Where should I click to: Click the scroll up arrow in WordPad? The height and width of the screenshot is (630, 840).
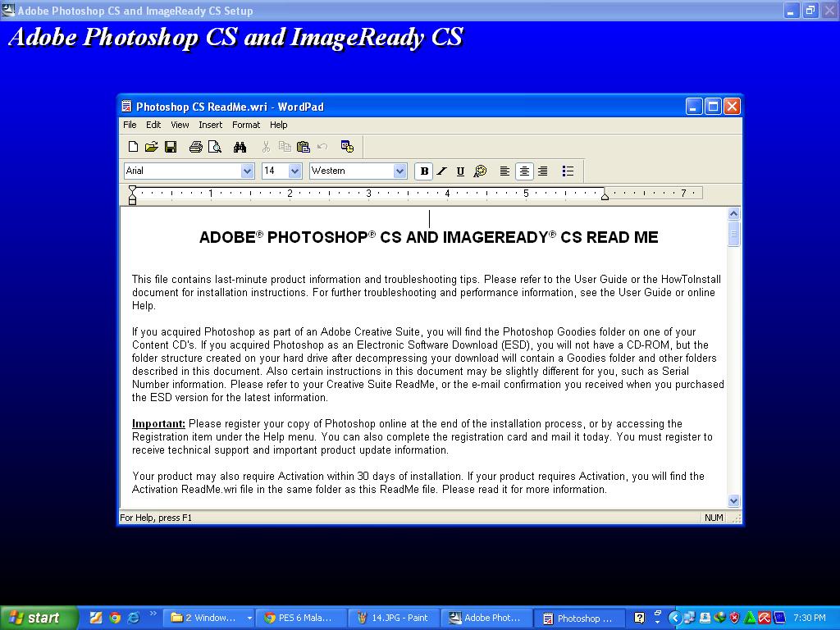pos(734,214)
